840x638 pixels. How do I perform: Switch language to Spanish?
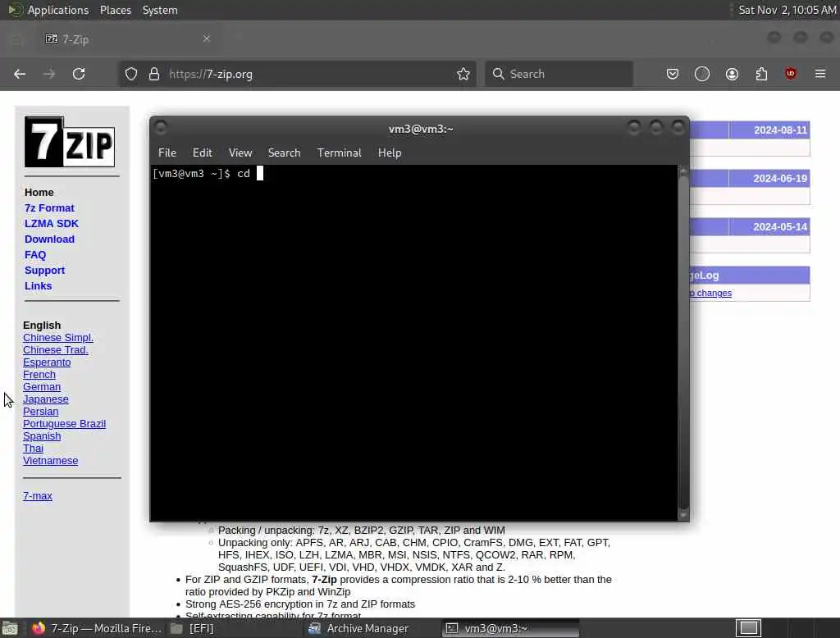[42, 436]
